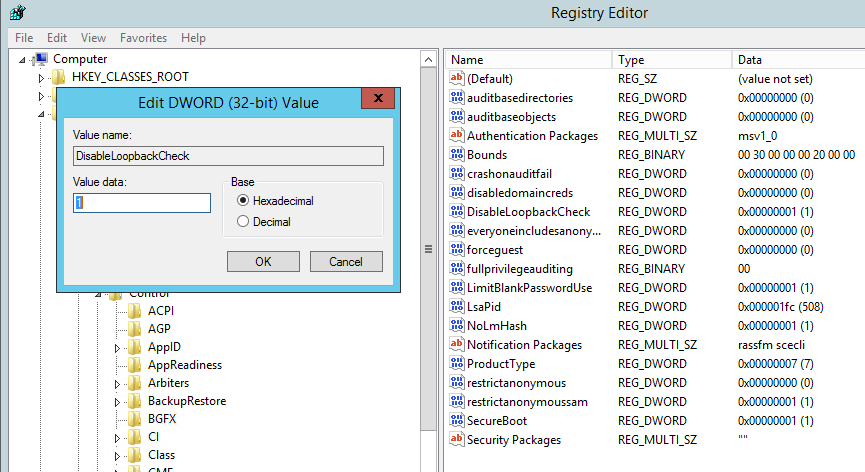Click the Computer icon in the tree
This screenshot has height=472, width=865.
(x=40, y=58)
